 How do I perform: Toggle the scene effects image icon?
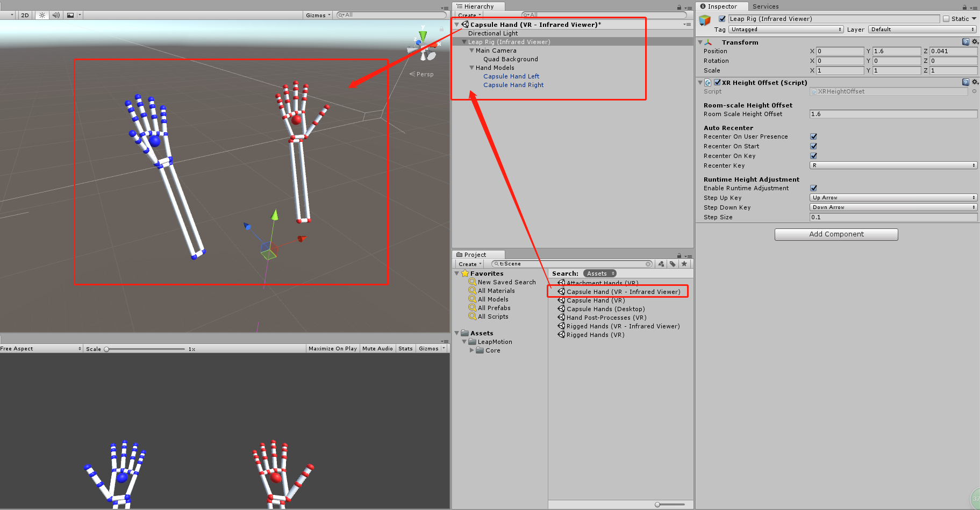click(70, 15)
